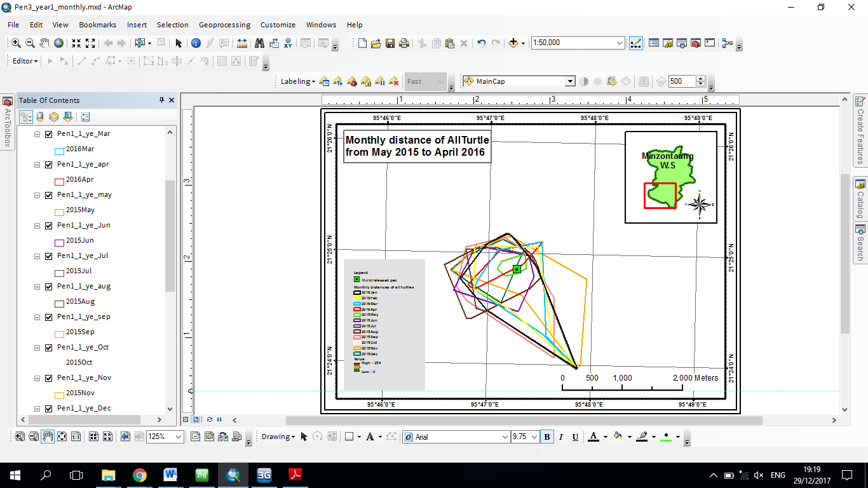This screenshot has width=868, height=488.
Task: Open the Bookmarks menu
Action: (98, 25)
